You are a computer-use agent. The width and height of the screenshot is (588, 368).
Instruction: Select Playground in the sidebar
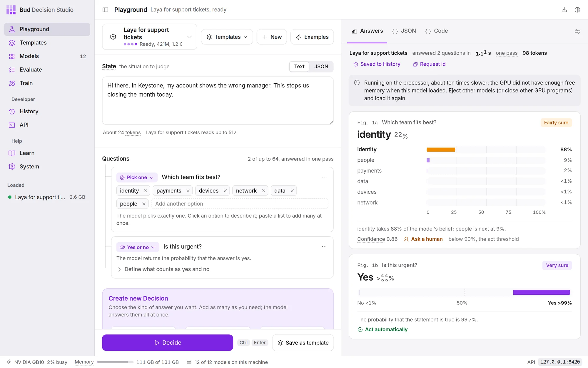[47, 29]
